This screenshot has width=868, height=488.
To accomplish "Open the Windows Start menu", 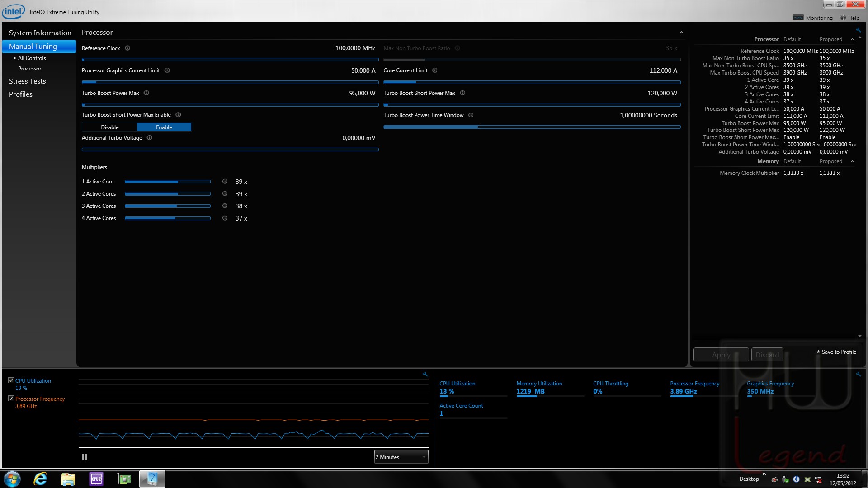I will (12, 479).
